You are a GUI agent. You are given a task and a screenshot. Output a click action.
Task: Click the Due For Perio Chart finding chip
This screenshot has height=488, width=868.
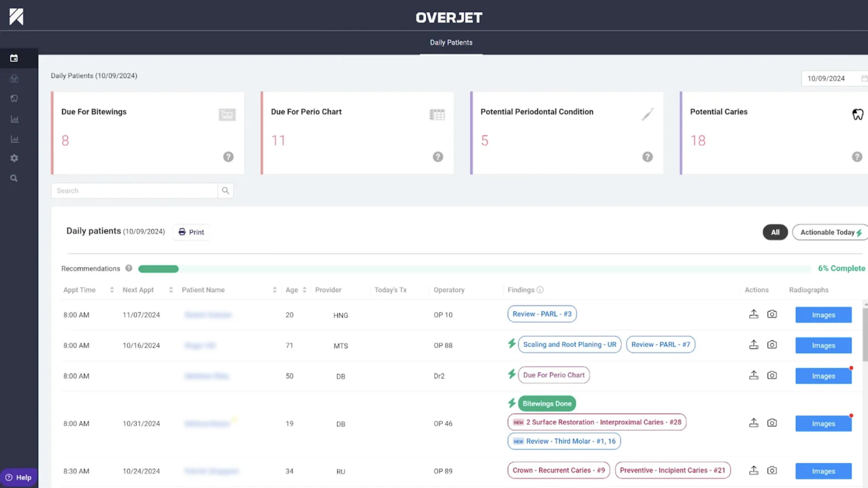click(x=554, y=375)
